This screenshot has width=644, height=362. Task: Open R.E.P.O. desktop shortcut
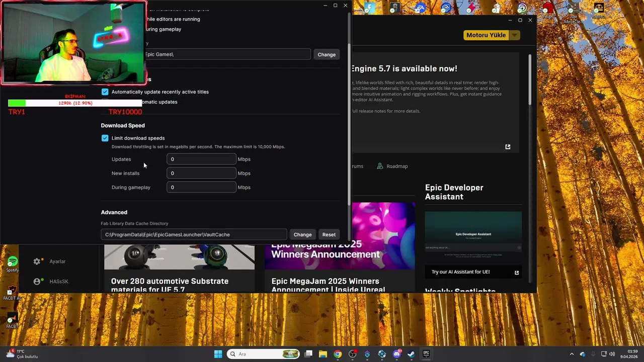598,11
